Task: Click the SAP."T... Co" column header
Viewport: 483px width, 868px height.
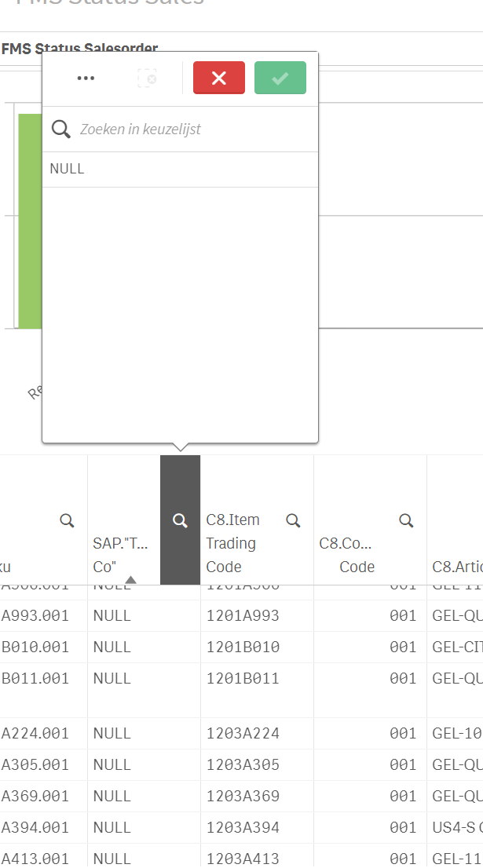Action: pos(119,554)
